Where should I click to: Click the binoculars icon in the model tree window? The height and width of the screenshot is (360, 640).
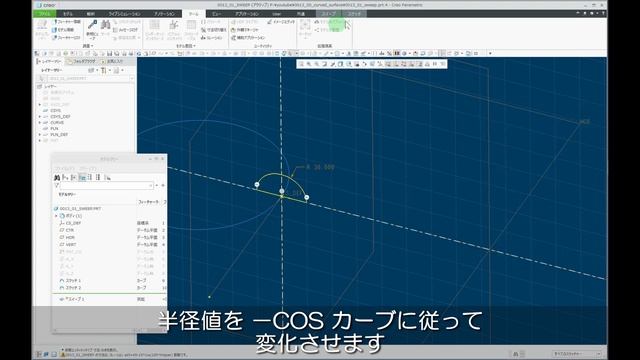pyautogui.click(x=57, y=178)
